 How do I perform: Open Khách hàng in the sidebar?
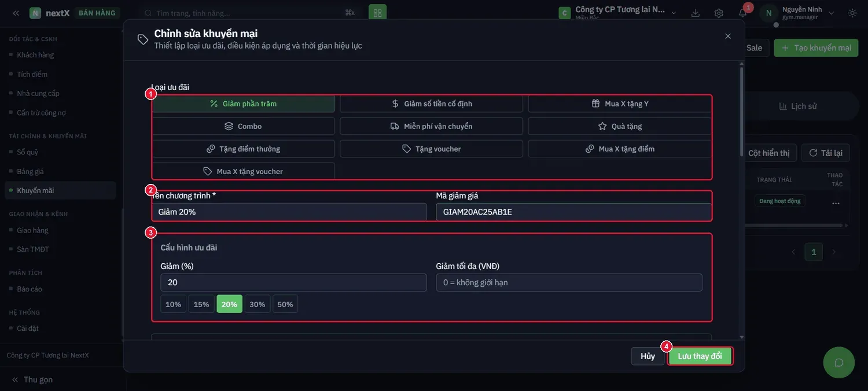[x=35, y=55]
